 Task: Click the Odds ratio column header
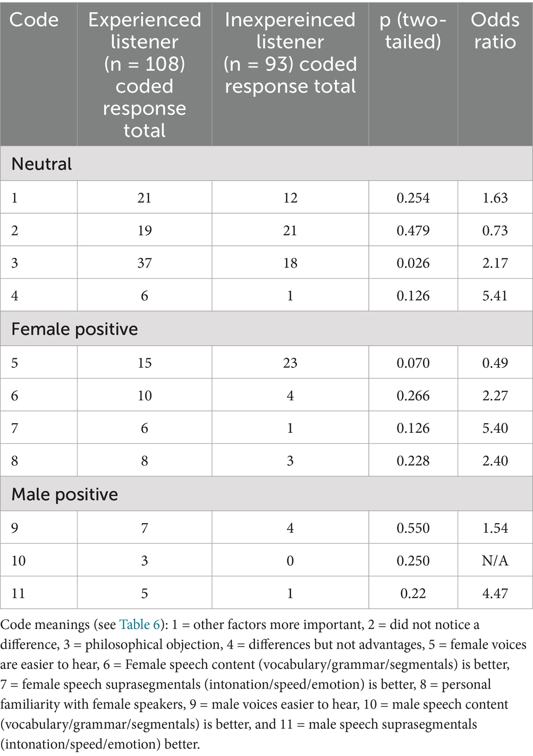pyautogui.click(x=495, y=31)
